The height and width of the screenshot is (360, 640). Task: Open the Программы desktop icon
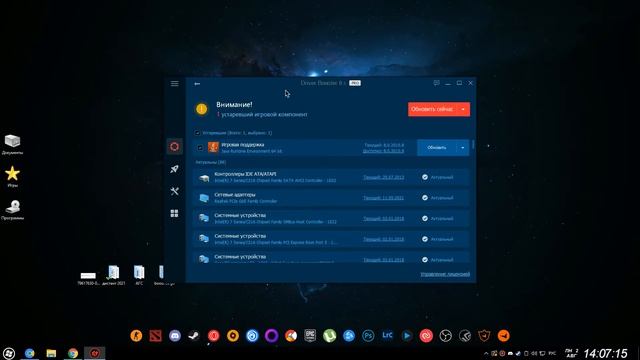[x=12, y=210]
